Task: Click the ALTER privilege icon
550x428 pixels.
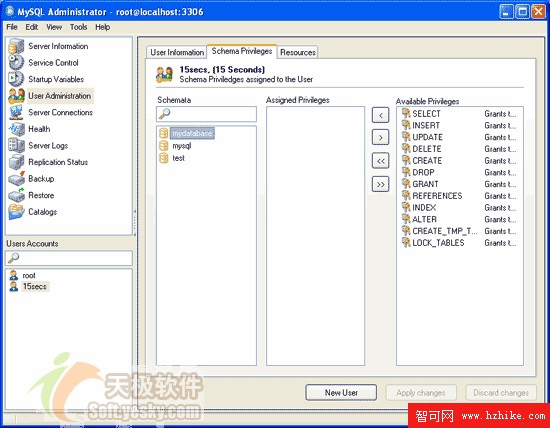Action: click(x=406, y=219)
